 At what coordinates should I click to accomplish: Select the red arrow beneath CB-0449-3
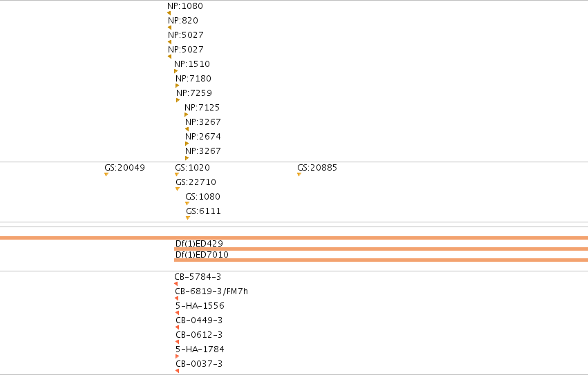[178, 327]
